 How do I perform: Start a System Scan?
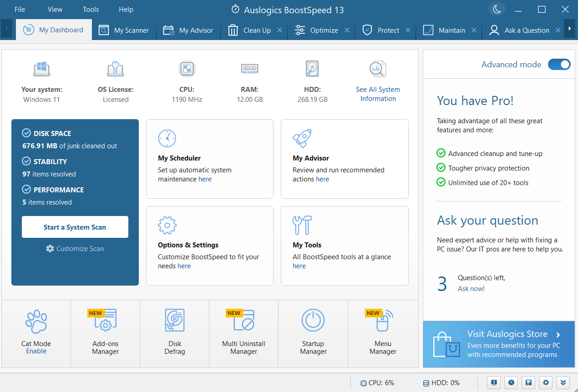pos(75,226)
